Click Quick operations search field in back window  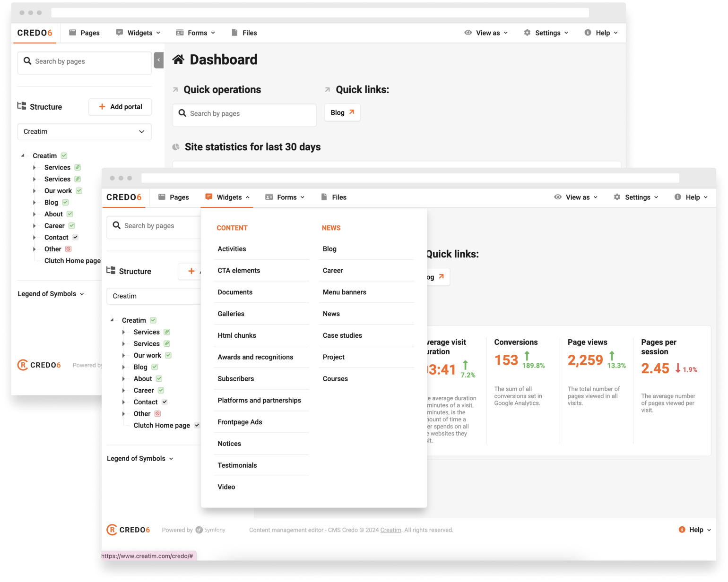[x=244, y=115]
